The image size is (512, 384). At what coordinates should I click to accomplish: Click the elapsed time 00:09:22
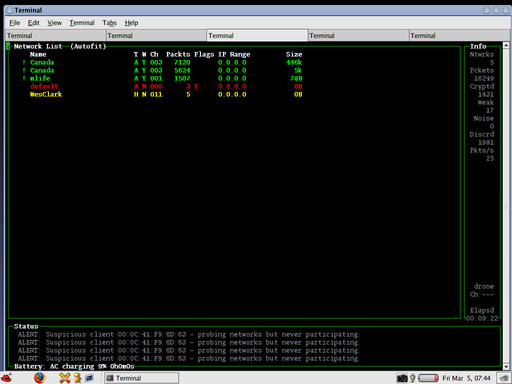point(482,318)
